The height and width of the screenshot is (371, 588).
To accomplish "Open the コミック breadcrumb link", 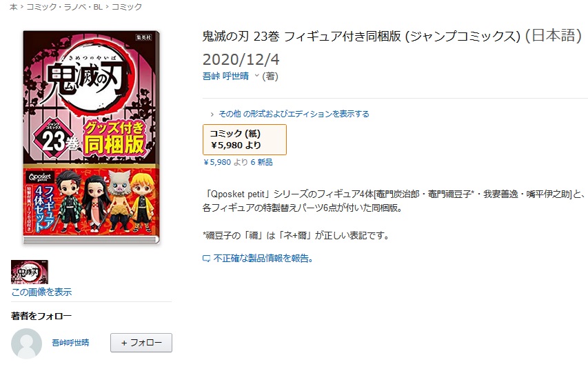I will point(127,7).
